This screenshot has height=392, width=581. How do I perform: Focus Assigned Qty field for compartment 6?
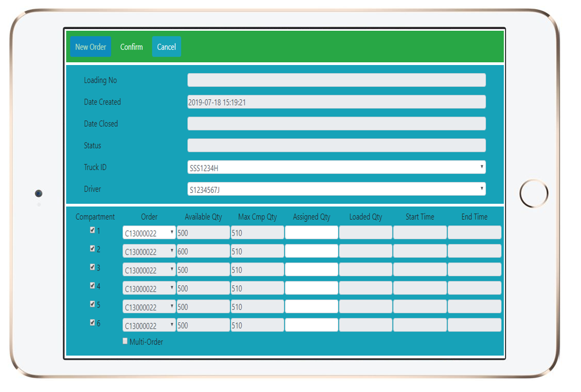(x=311, y=325)
